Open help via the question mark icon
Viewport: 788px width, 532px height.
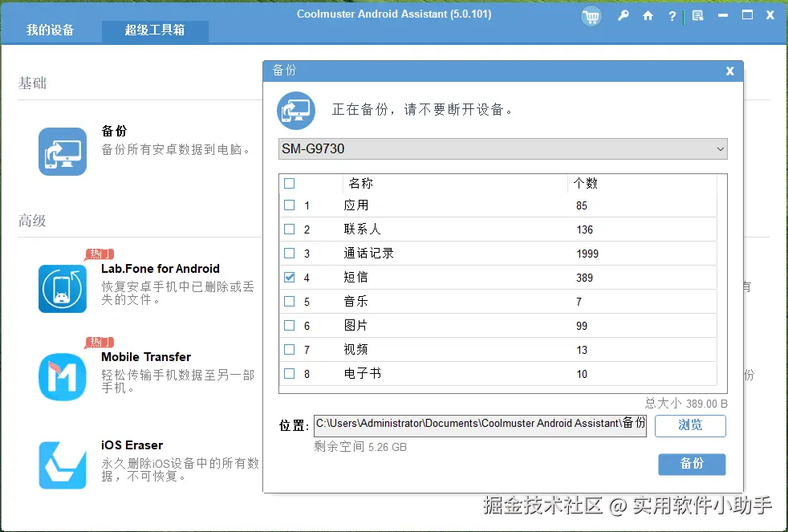point(672,15)
